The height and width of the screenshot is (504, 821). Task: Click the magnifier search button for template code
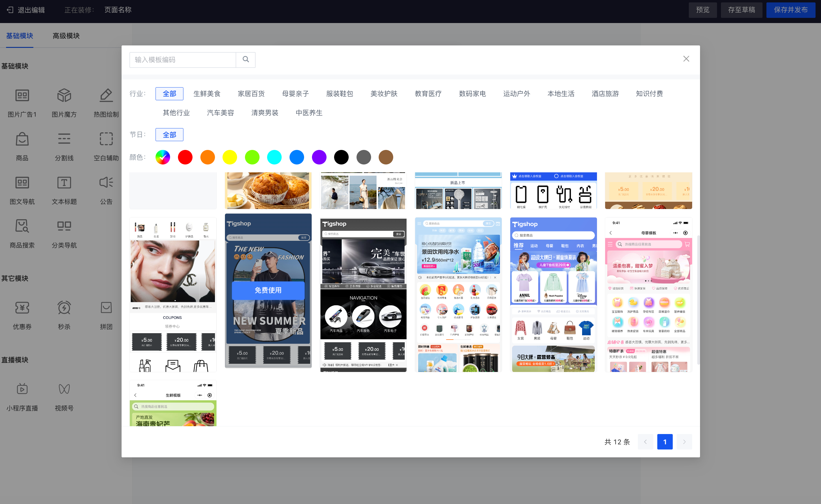[246, 60]
